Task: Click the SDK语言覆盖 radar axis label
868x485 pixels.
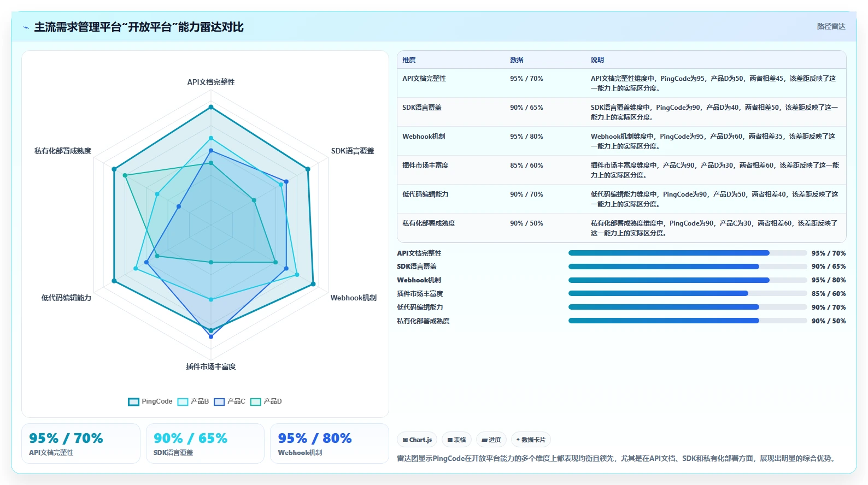Action: [x=353, y=151]
